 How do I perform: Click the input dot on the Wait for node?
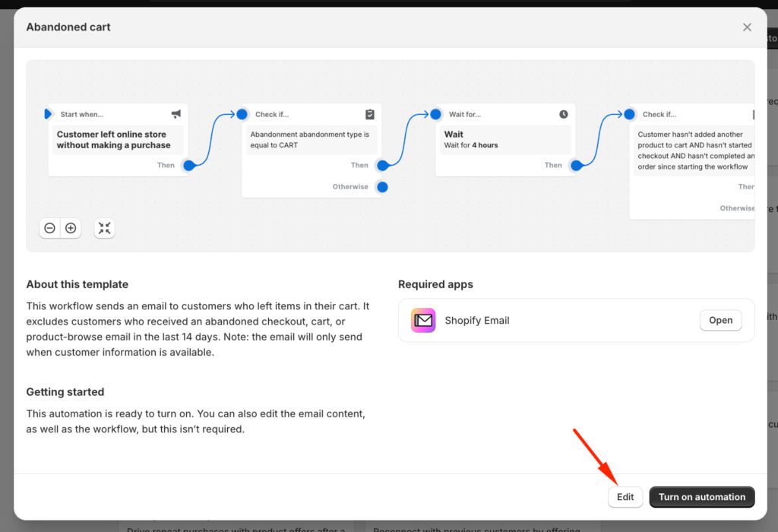(435, 114)
